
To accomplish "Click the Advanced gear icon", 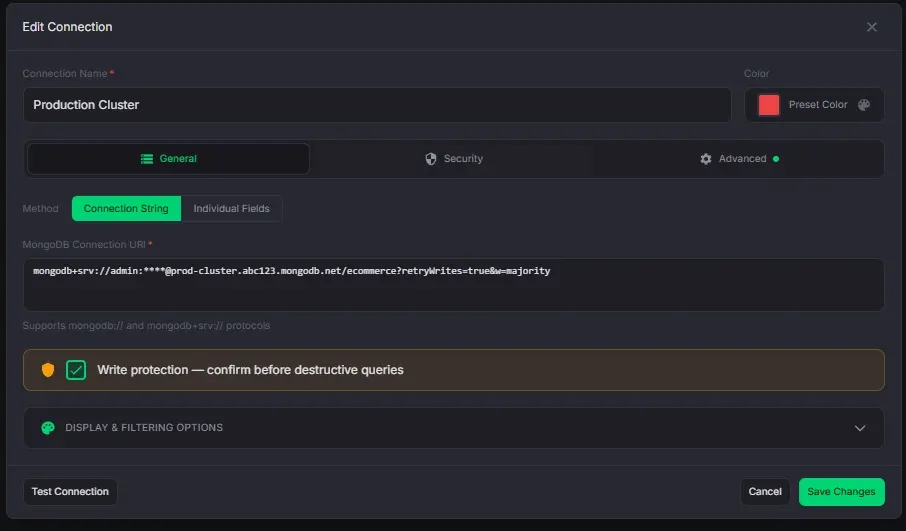I will (x=706, y=159).
